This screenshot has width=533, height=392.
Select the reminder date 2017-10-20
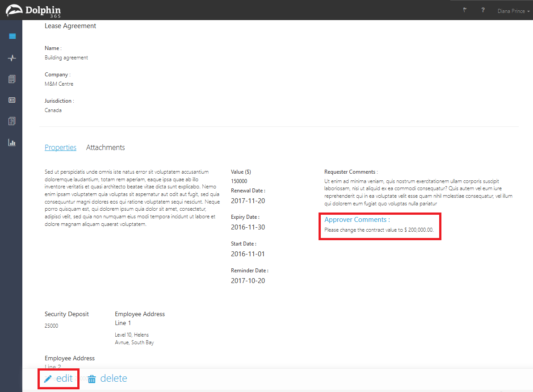click(248, 281)
